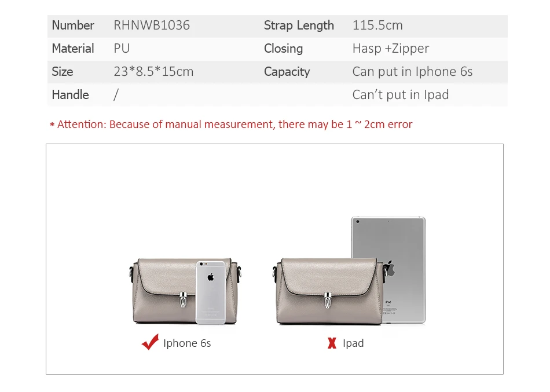Viewport: 550px width, 392px height.
Task: Click the red X icon beside Ipad
Action: tap(332, 343)
